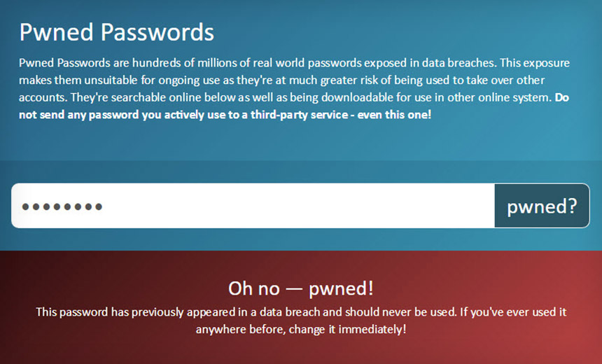Click the pwned? search button
Viewport: 602px width, 364px height.
tap(542, 206)
